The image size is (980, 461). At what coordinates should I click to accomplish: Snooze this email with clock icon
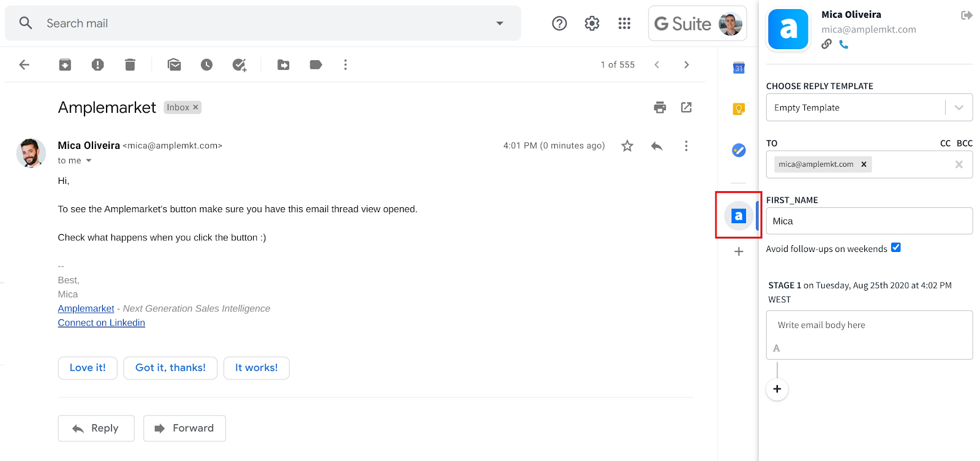click(x=206, y=64)
